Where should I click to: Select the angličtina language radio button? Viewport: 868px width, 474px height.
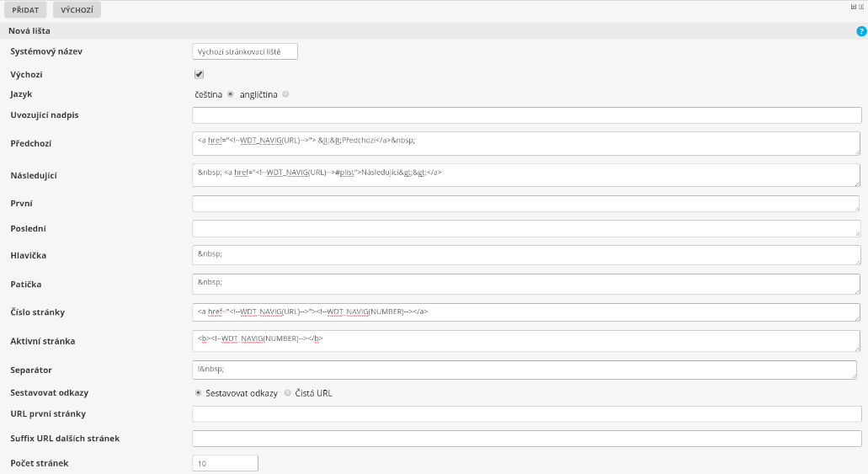pyautogui.click(x=286, y=94)
